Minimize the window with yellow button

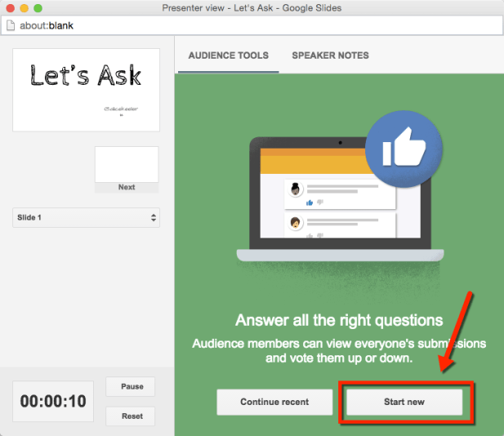25,8
